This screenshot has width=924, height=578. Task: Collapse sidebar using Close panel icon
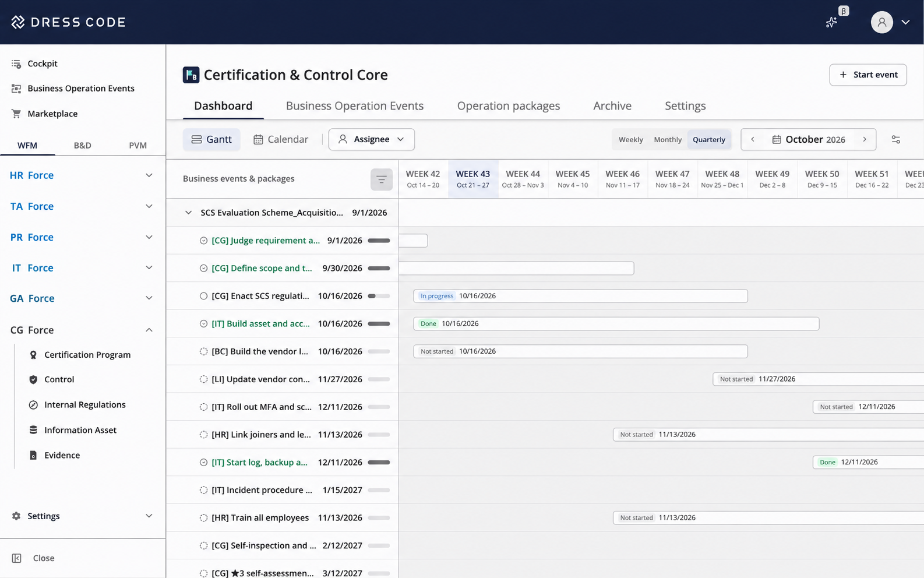click(17, 558)
